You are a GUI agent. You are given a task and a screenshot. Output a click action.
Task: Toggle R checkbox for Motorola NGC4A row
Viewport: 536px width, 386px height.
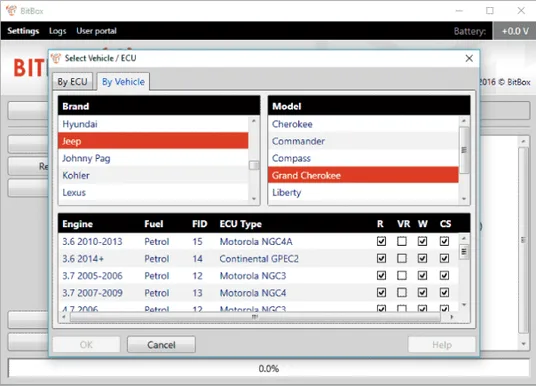[x=381, y=241]
